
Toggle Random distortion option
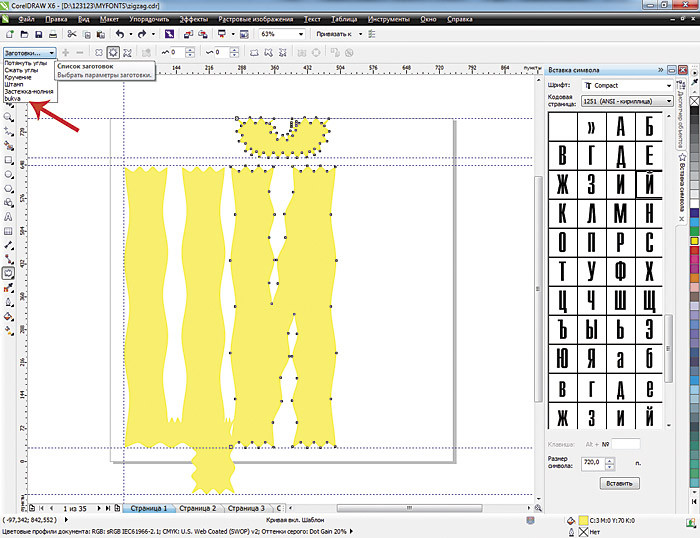point(254,53)
